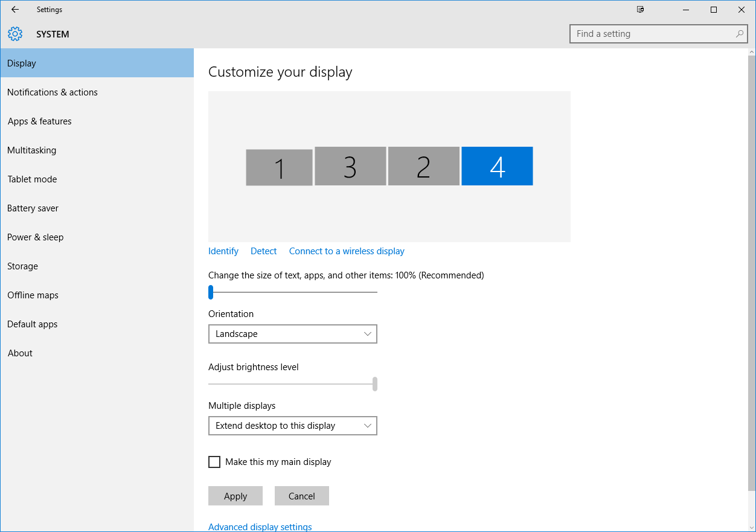
Task: Open Notifications & actions settings
Action: point(53,92)
